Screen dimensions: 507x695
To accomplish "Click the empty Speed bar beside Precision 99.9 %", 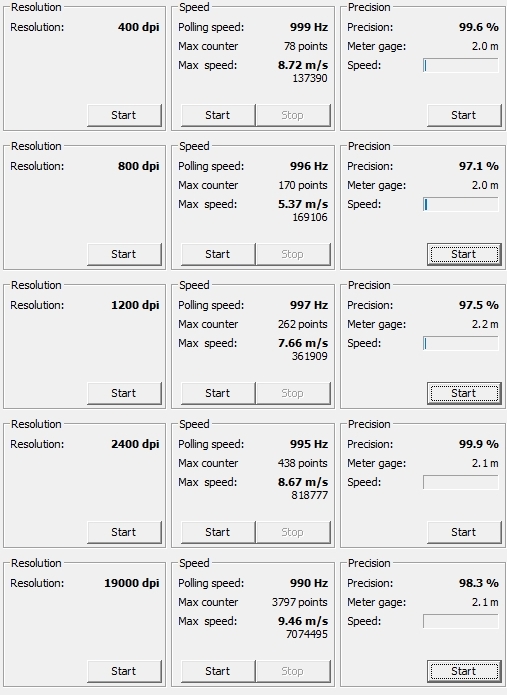I will pyautogui.click(x=461, y=482).
